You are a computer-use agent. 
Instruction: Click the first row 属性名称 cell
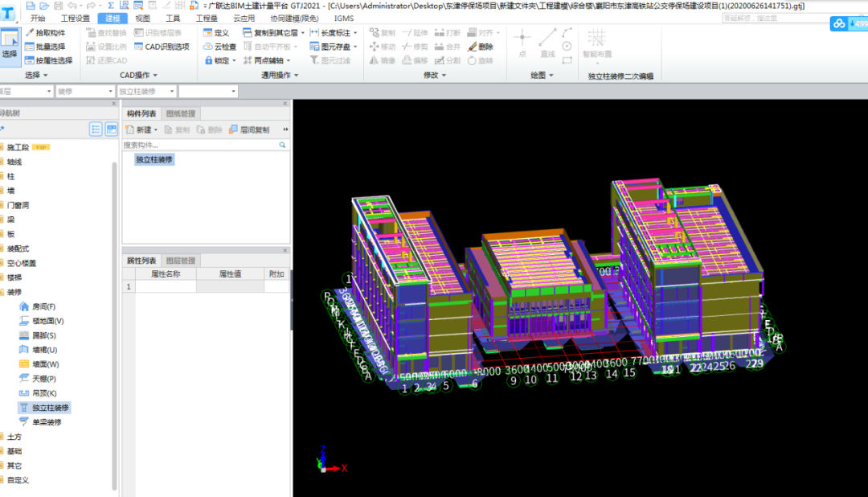tap(166, 286)
